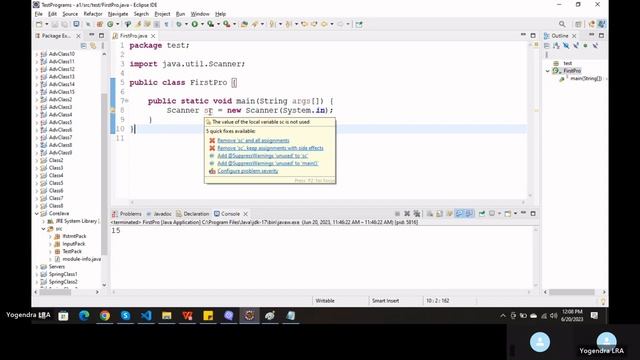Screen dimensions: 640x360
Task: Collapse FirstPro class in Outline
Action: (548, 71)
